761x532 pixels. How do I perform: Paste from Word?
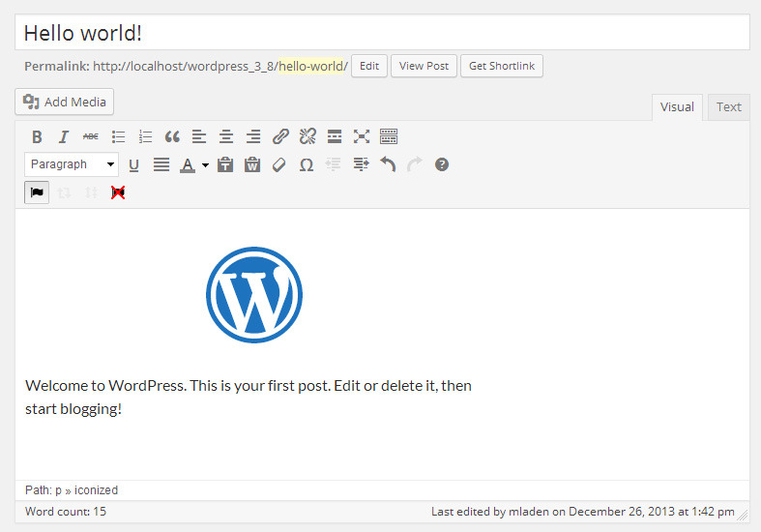click(252, 165)
